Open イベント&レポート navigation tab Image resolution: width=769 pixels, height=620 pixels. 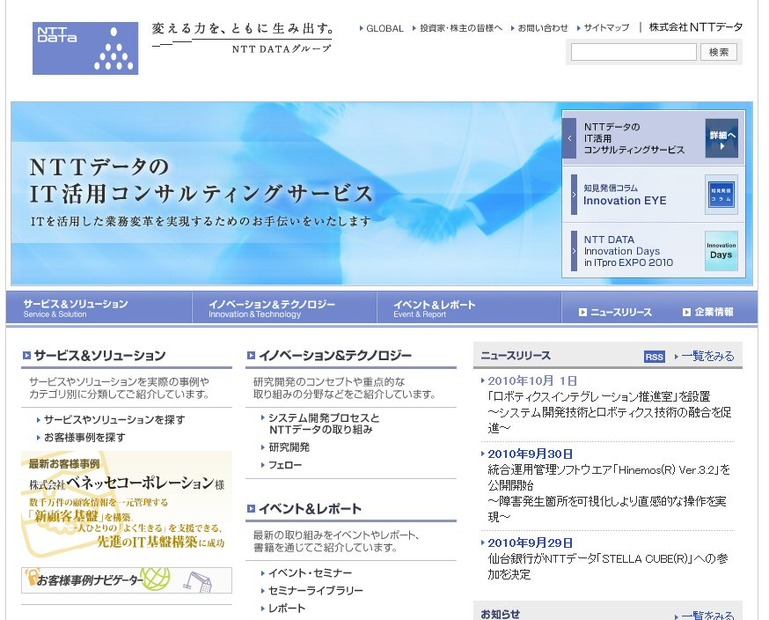(469, 308)
